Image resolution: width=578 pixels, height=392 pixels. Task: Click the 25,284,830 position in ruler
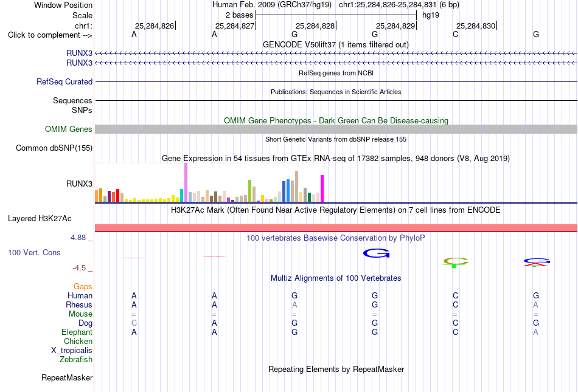(476, 26)
